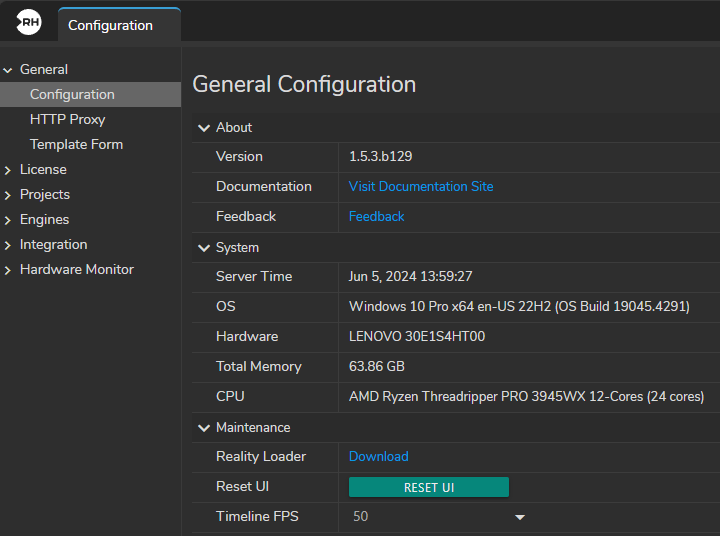The image size is (720, 536).
Task: Click the Reality Loader Download link
Action: [378, 456]
